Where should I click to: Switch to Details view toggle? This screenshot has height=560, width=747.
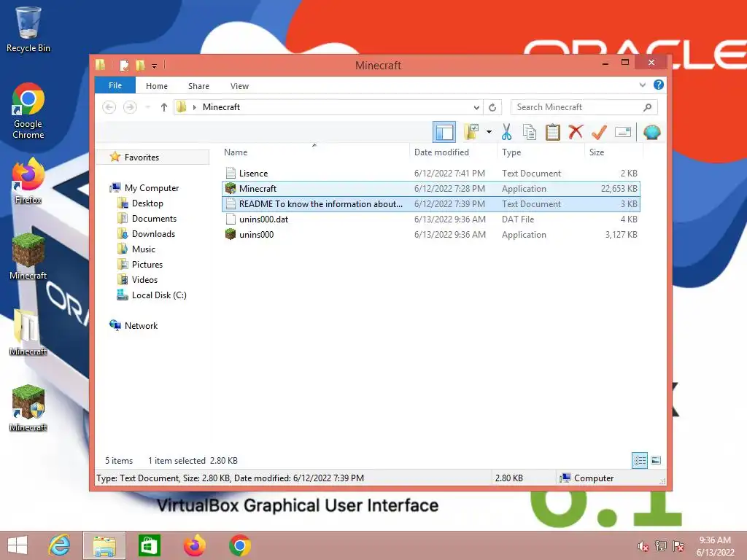point(639,461)
